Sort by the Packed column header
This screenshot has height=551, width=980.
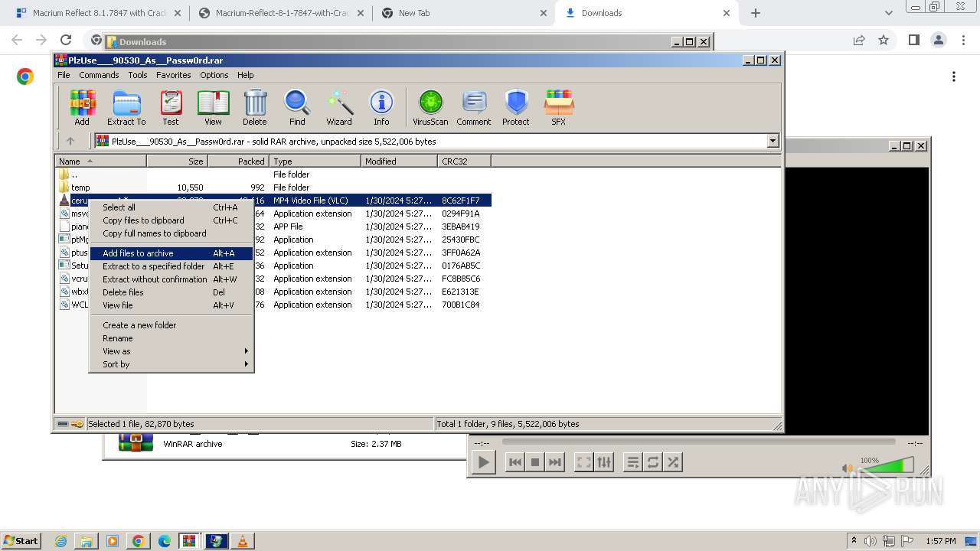click(x=238, y=161)
